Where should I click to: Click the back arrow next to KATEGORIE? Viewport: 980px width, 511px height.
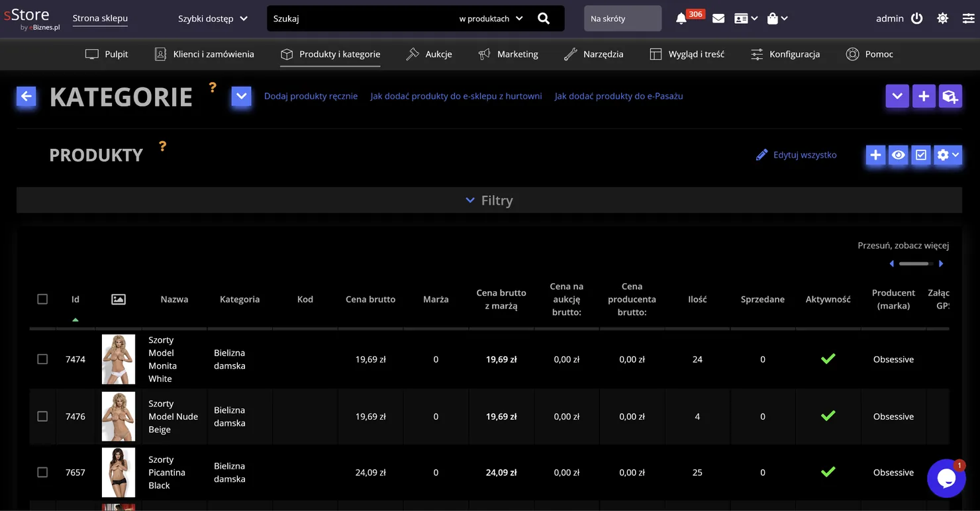tap(26, 97)
